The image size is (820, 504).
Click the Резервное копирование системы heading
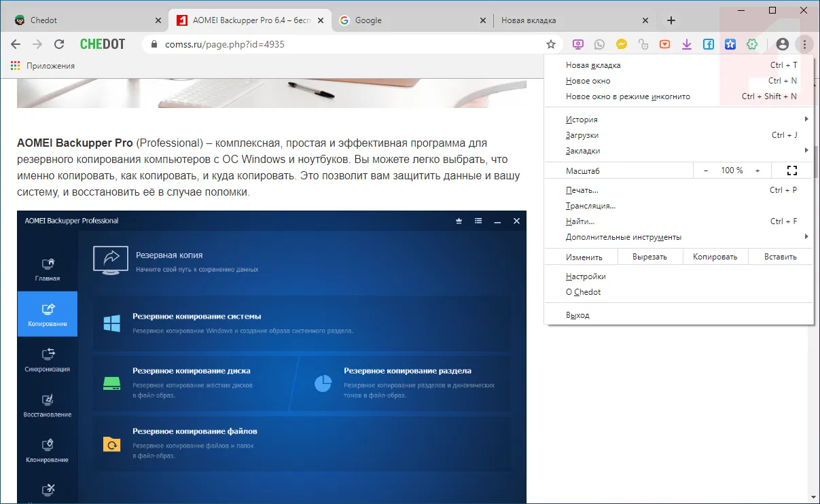(x=197, y=317)
